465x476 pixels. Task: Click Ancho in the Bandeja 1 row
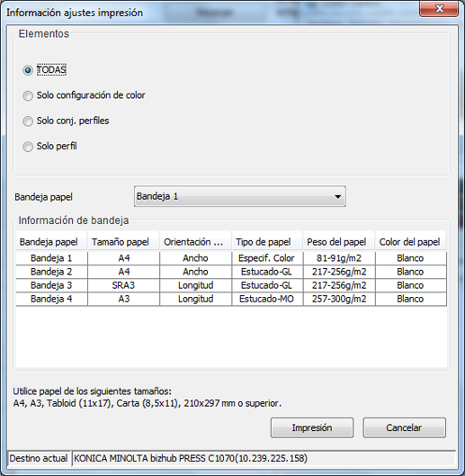[x=195, y=258]
